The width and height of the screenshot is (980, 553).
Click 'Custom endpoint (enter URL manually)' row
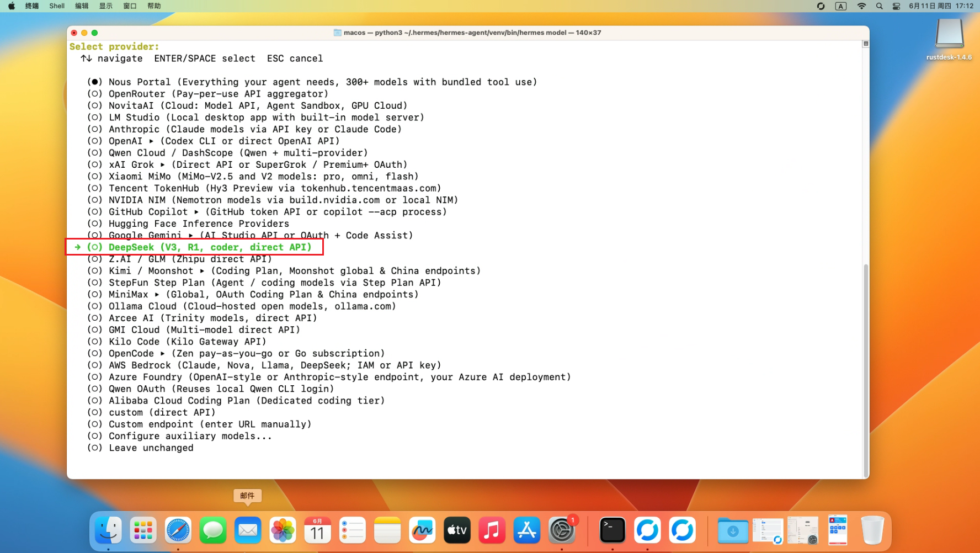pos(199,424)
